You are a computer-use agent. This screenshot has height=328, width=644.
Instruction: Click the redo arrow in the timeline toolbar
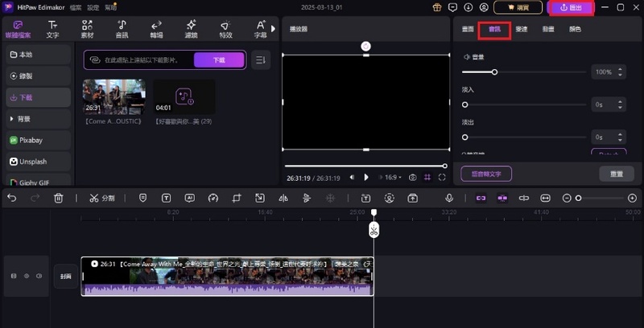point(35,199)
